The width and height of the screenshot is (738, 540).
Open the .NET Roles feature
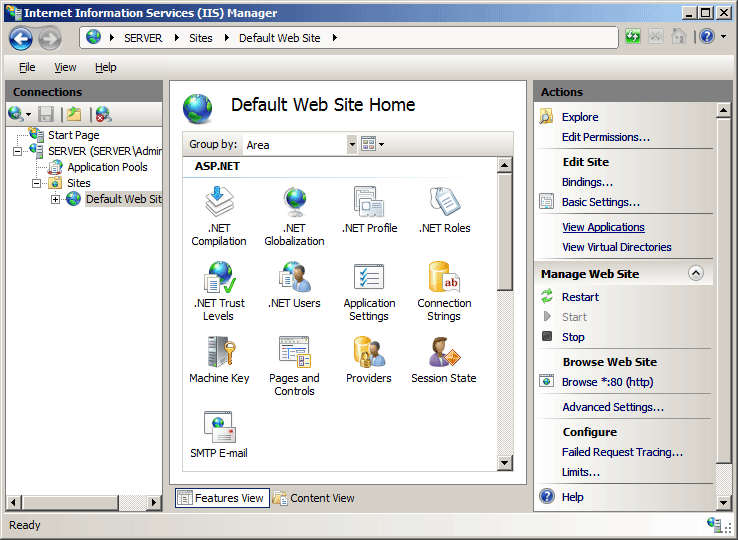(x=444, y=210)
